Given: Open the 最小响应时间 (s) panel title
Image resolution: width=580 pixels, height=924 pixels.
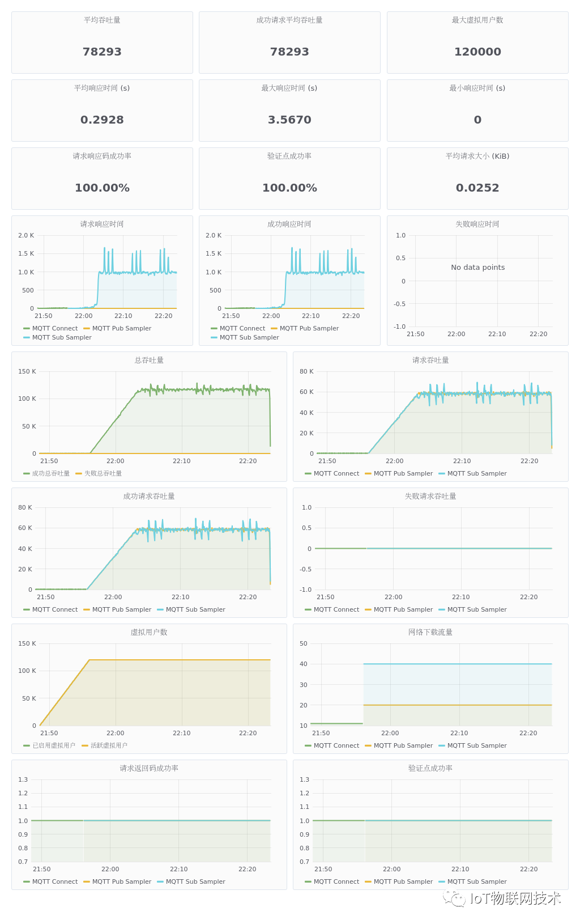Looking at the screenshot, I should [x=477, y=88].
